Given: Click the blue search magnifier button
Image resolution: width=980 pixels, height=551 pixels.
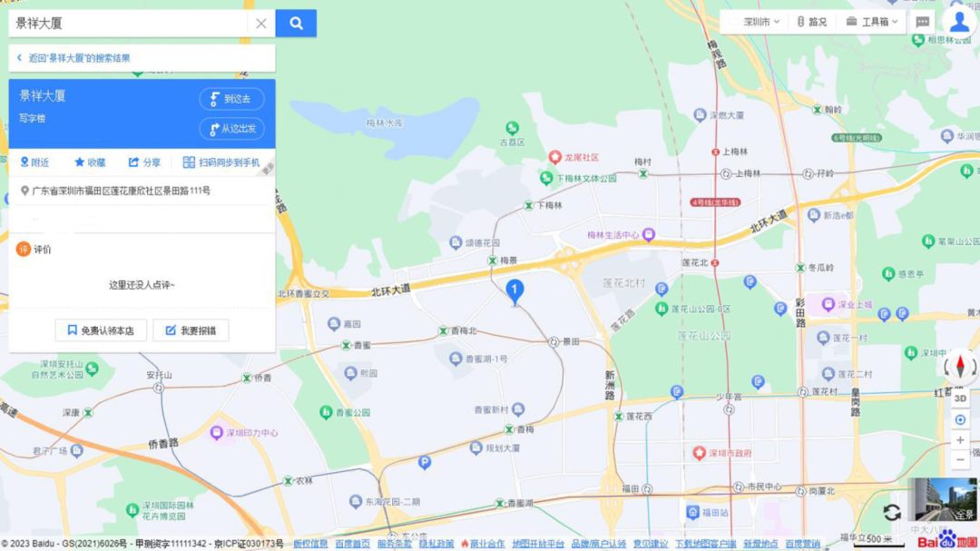Looking at the screenshot, I should (296, 23).
